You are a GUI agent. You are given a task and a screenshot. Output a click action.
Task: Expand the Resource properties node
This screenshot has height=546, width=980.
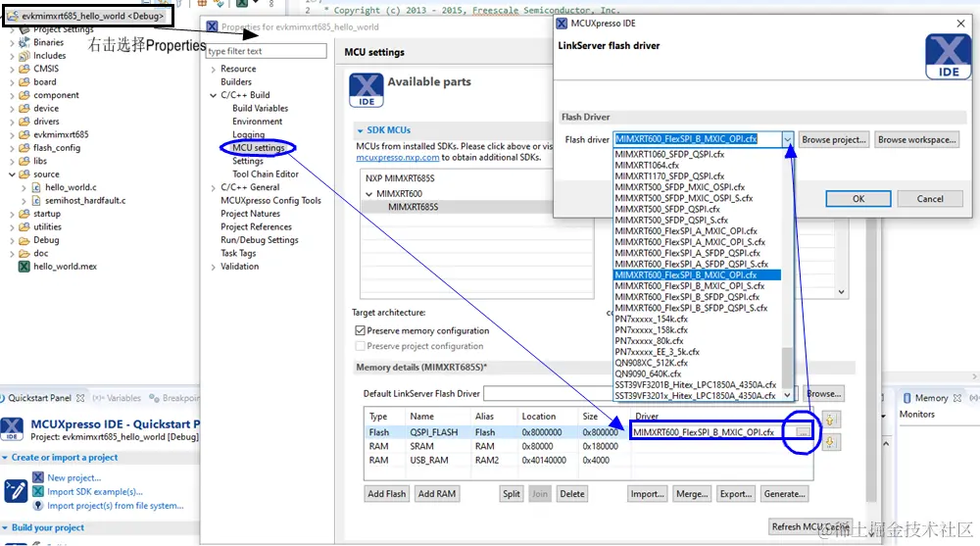coord(213,70)
